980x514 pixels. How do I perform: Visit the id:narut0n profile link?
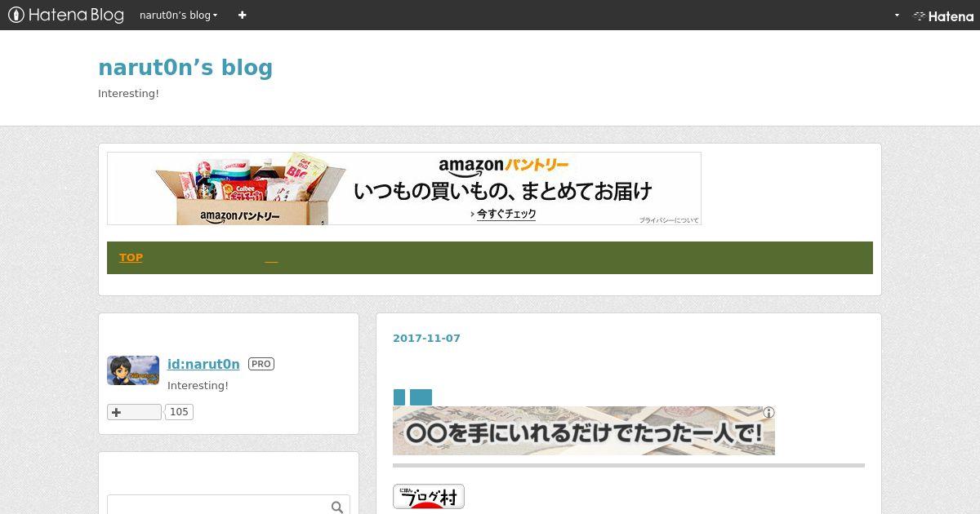[x=203, y=364]
